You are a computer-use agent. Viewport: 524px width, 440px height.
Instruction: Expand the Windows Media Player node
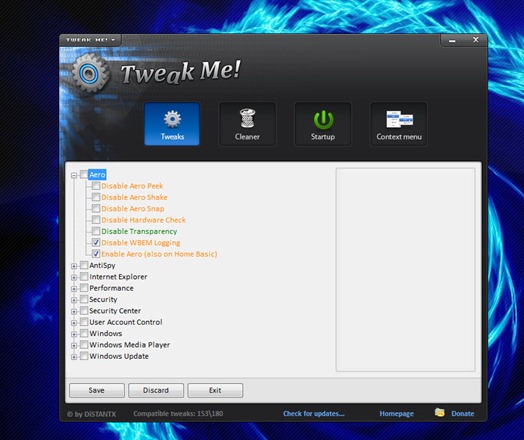pyautogui.click(x=74, y=346)
